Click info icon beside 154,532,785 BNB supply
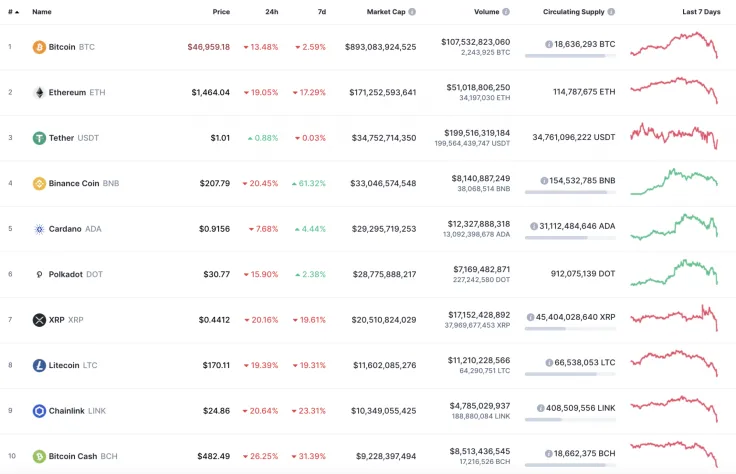Viewport: 736px width, 474px height. [544, 181]
